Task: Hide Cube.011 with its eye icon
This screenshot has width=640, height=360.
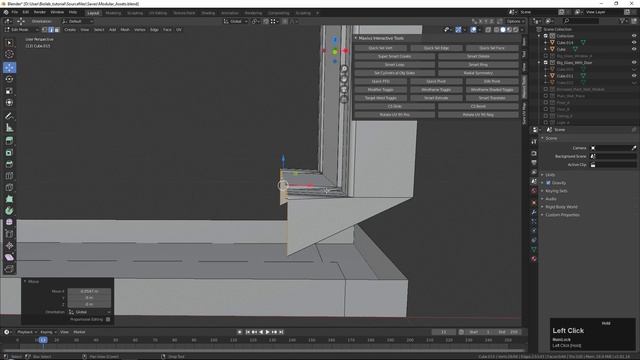Action: pyautogui.click(x=634, y=76)
